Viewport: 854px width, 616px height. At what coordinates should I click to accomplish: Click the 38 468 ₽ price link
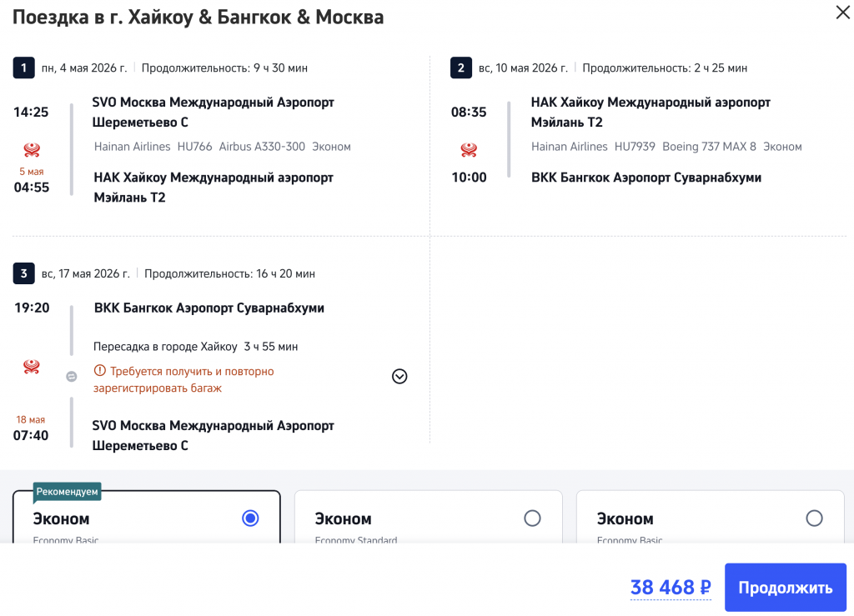pos(670,588)
